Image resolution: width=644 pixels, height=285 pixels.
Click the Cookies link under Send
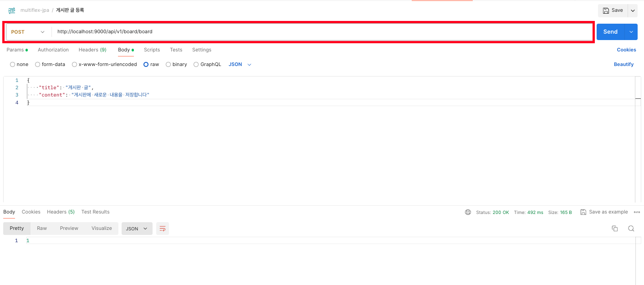626,50
